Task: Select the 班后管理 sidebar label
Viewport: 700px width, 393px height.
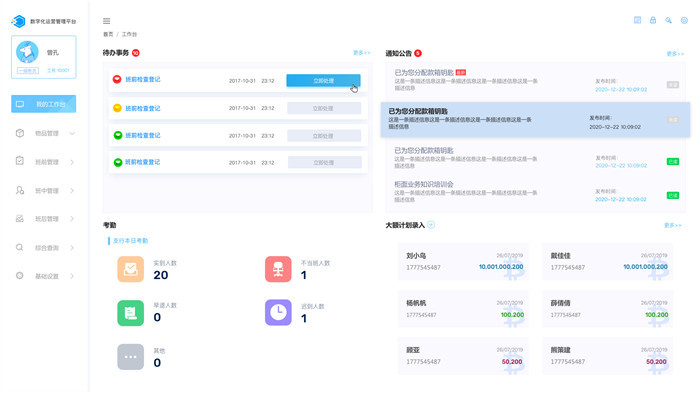Action: point(47,219)
